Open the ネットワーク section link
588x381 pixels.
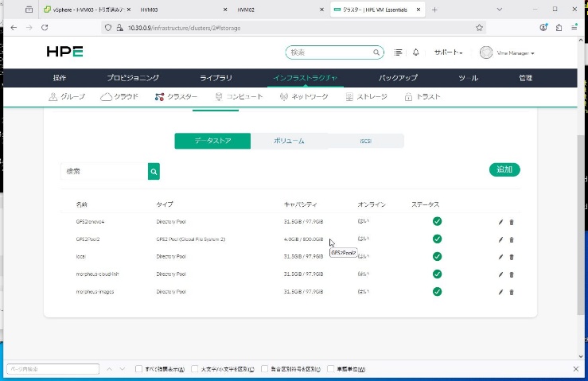coord(304,97)
